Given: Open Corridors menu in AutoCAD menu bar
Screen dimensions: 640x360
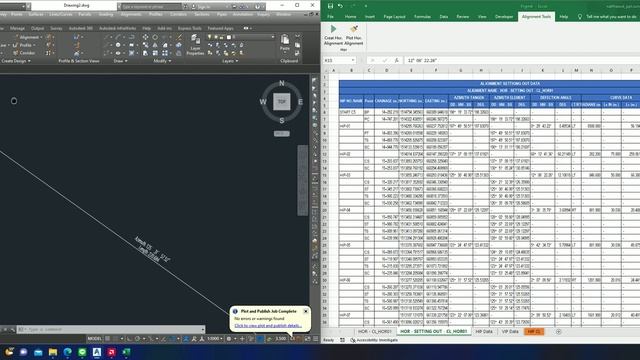Looking at the screenshot, I should pos(178,14).
